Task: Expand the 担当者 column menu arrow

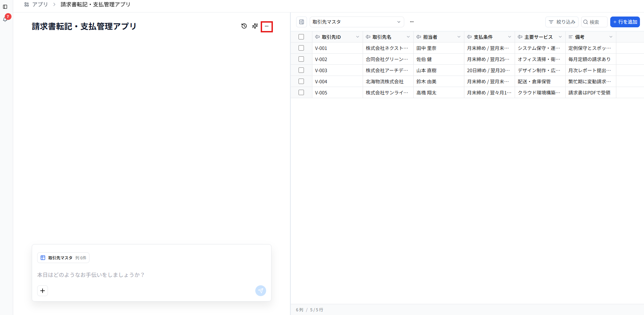Action: [x=459, y=37]
